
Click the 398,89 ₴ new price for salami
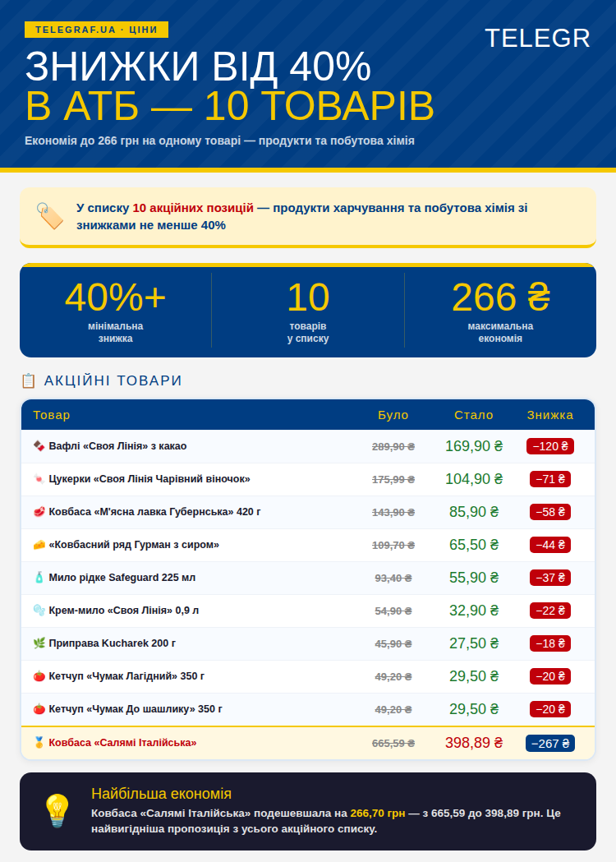tap(473, 743)
